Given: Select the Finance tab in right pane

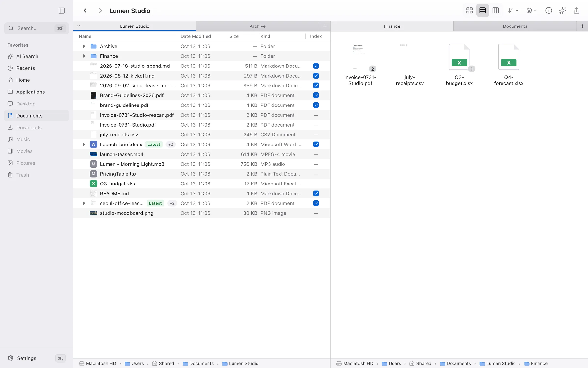Looking at the screenshot, I should coord(392,26).
